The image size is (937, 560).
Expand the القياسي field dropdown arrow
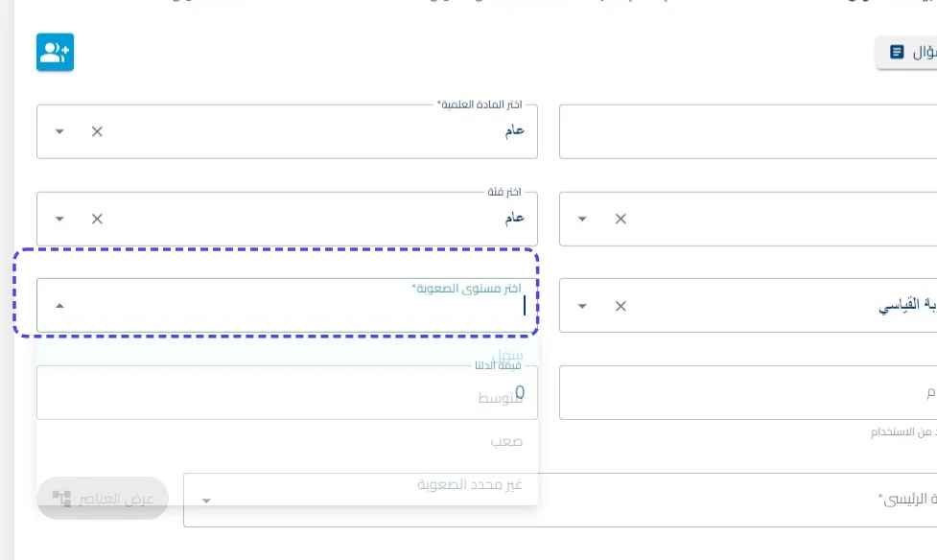click(582, 306)
